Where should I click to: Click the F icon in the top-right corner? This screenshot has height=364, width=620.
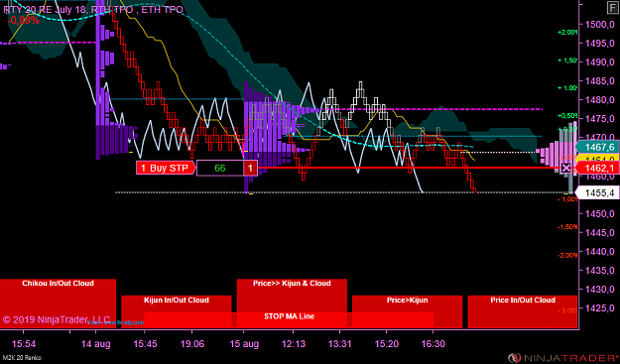coord(612,8)
